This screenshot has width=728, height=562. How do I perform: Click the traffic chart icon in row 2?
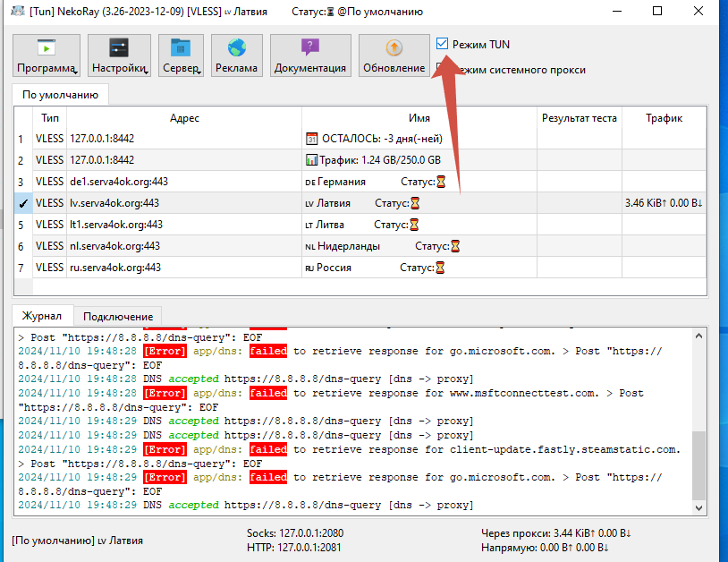point(311,160)
